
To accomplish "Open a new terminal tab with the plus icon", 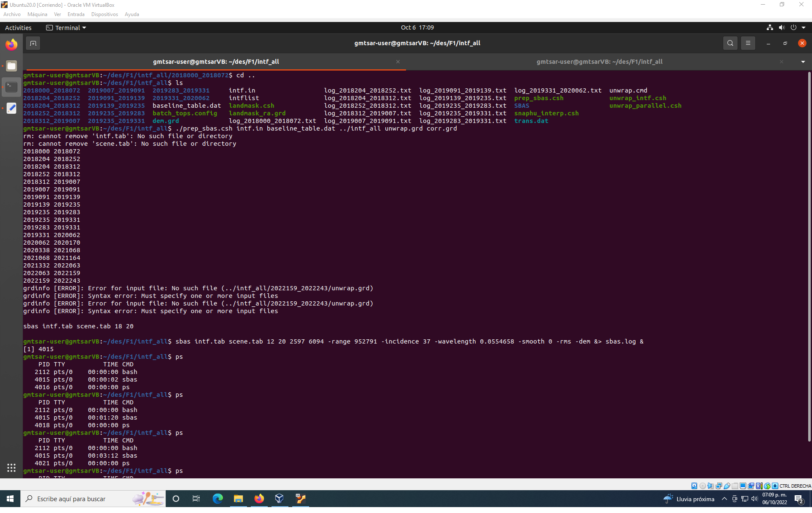I will (33, 43).
